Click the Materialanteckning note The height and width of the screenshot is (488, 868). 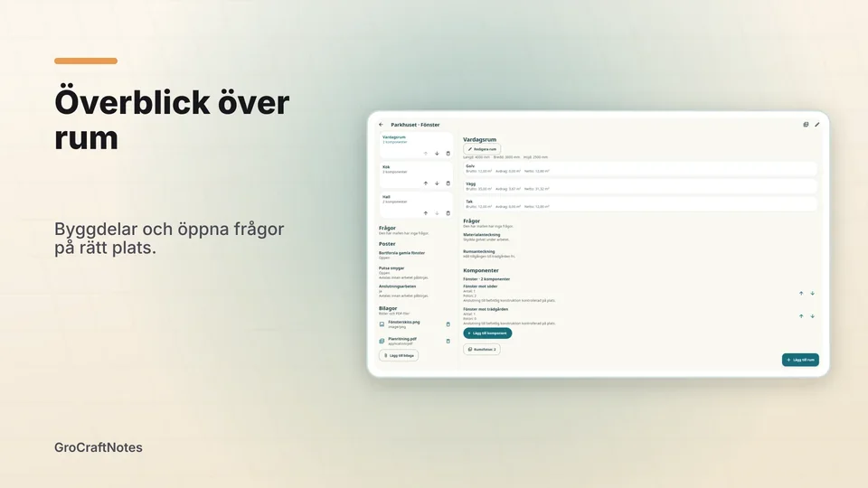(486, 237)
